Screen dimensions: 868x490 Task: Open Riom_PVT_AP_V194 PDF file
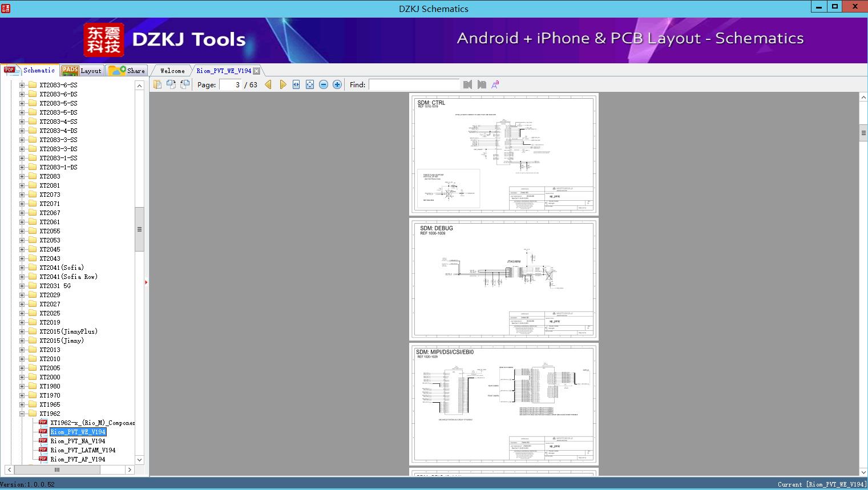coord(78,459)
